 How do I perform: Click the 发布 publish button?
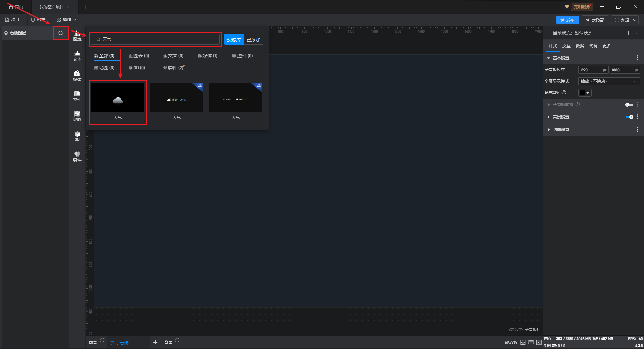pyautogui.click(x=568, y=20)
